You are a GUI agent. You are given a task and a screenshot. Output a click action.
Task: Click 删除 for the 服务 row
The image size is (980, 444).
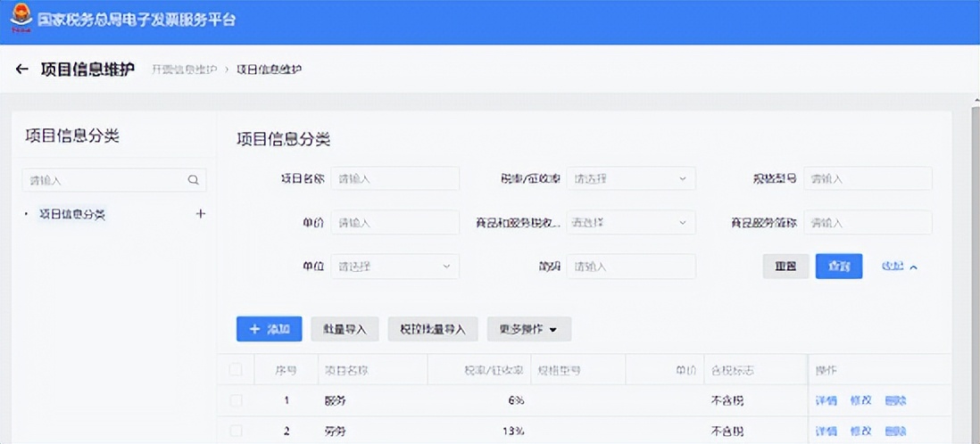tap(895, 401)
